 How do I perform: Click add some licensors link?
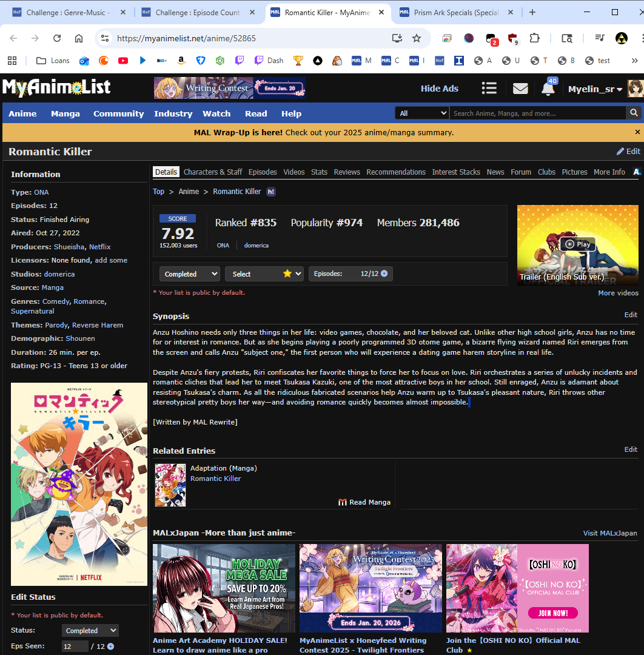(111, 260)
